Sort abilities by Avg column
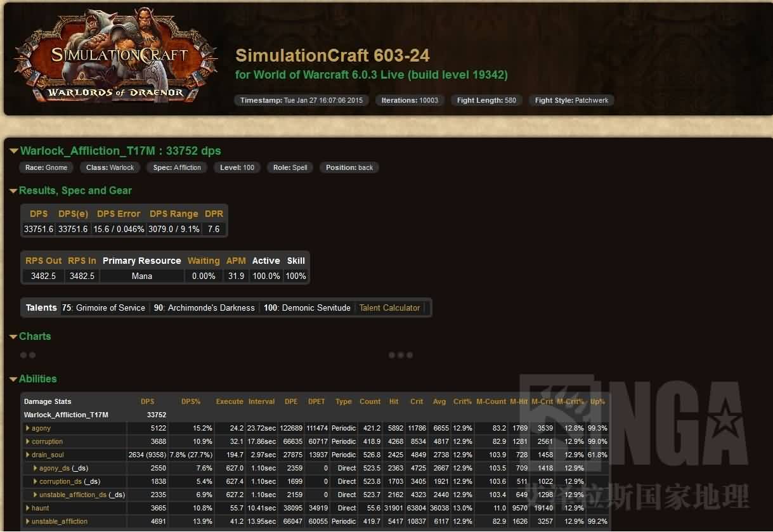This screenshot has height=532, width=773. pos(439,402)
